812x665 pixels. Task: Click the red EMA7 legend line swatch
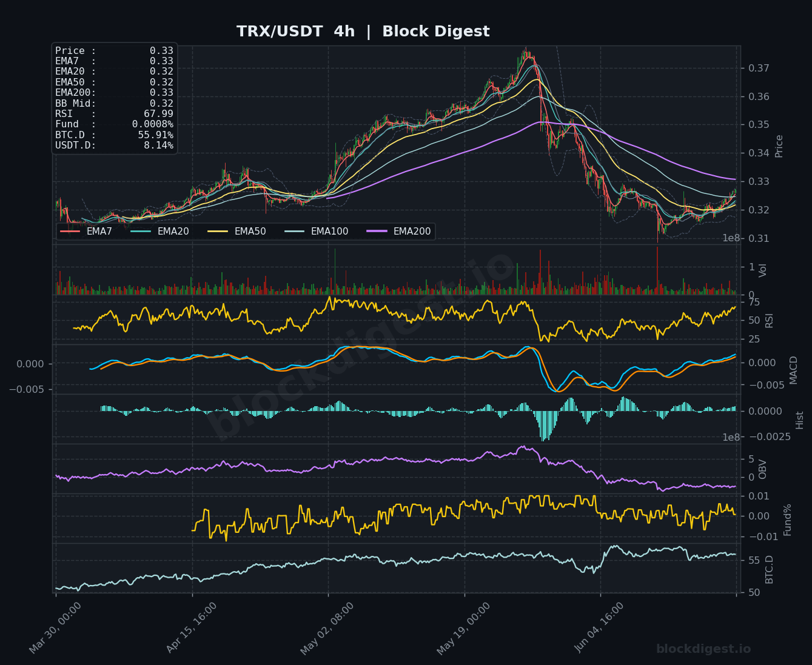(70, 231)
